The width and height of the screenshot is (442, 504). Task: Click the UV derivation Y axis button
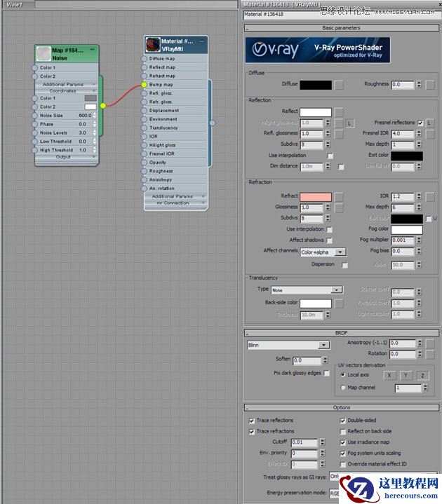tap(406, 376)
